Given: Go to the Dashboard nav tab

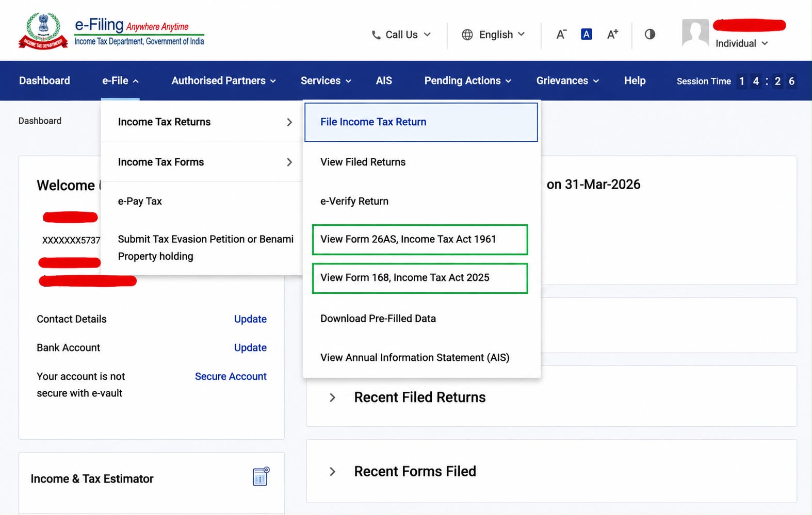Looking at the screenshot, I should tap(44, 80).
